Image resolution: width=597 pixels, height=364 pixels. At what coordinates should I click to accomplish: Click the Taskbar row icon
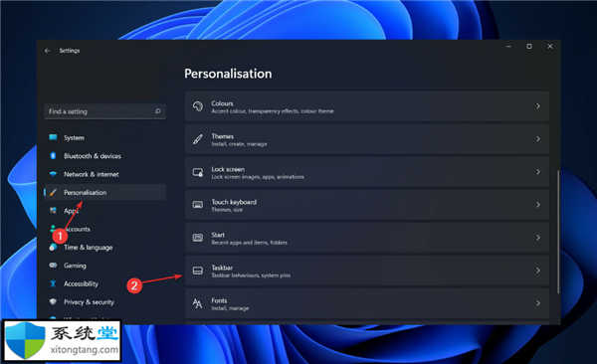point(198,271)
